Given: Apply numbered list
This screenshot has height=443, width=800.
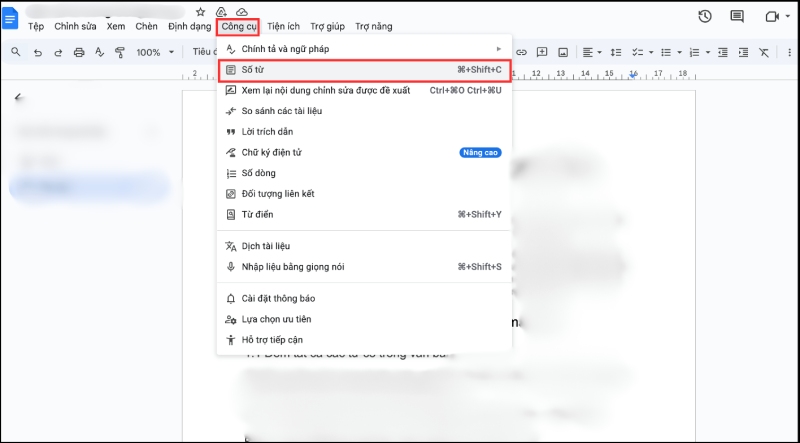Looking at the screenshot, I should [694, 52].
